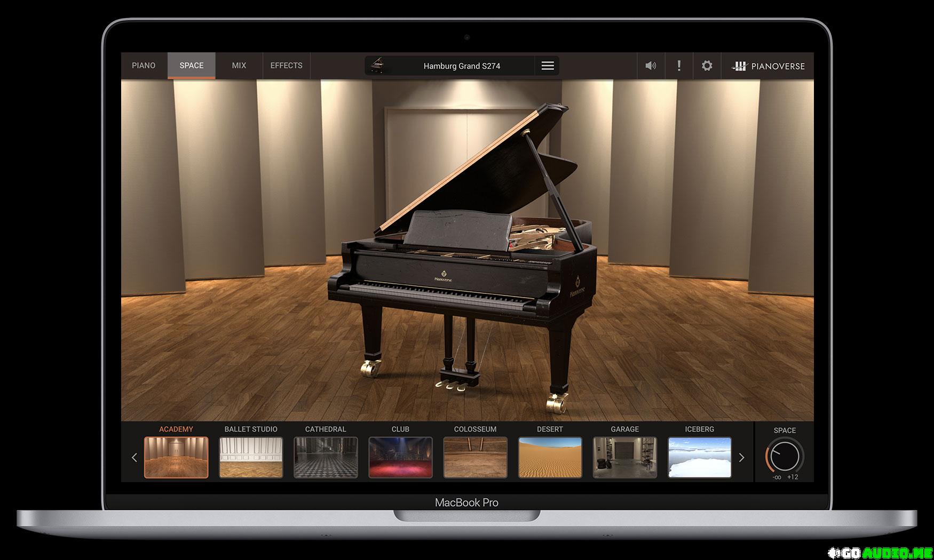934x560 pixels.
Task: Choose the Desert space thumbnail
Action: click(x=550, y=457)
